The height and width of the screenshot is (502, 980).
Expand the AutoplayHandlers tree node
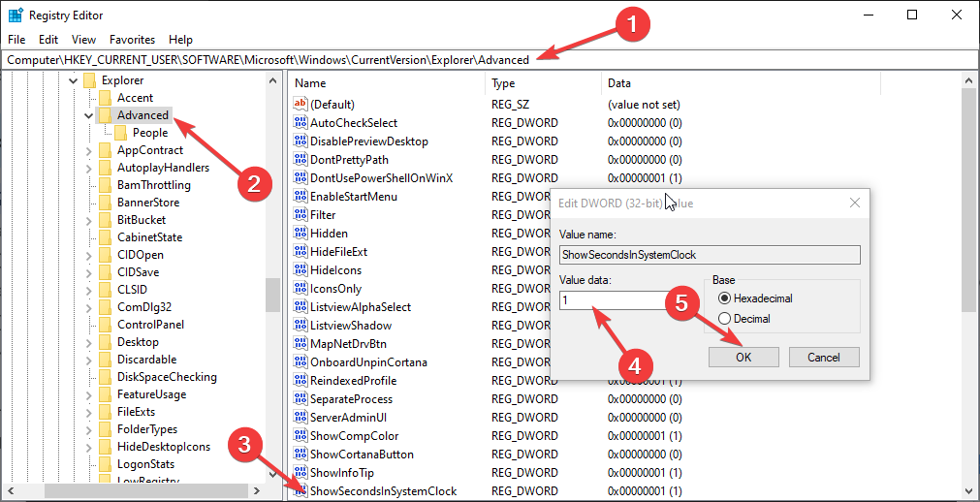pyautogui.click(x=89, y=168)
